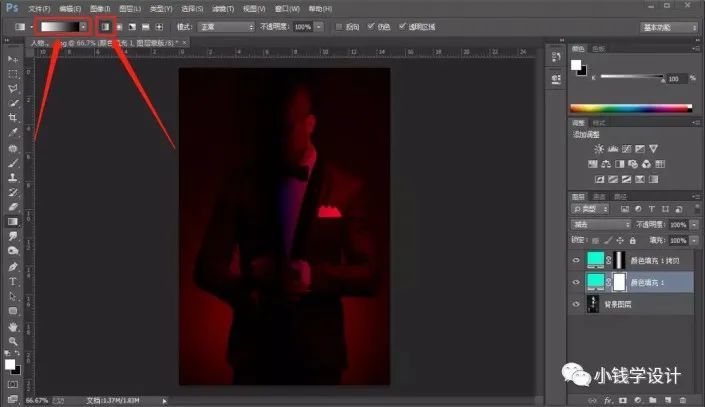Select the Clone Stamp tool
The width and height of the screenshot is (705, 407).
click(13, 177)
